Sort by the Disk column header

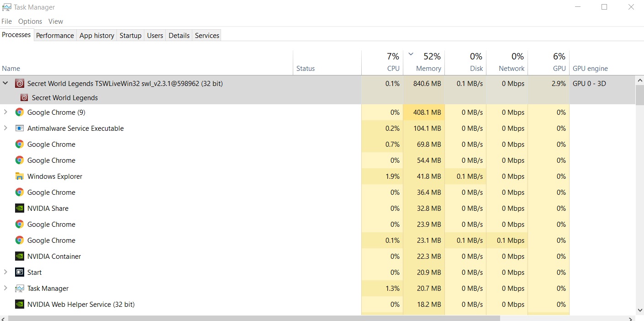point(465,63)
